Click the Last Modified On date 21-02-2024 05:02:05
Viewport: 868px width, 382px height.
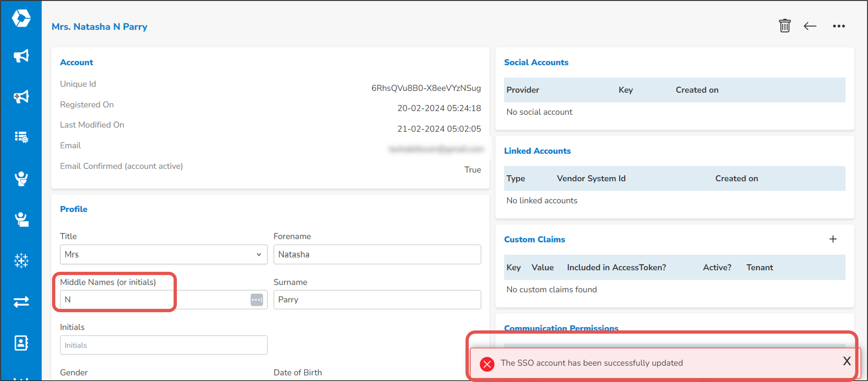439,129
